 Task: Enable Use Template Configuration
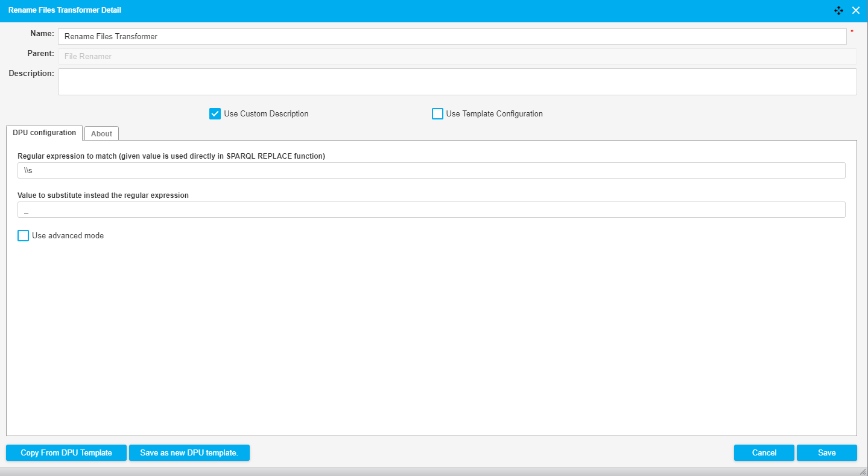point(437,113)
